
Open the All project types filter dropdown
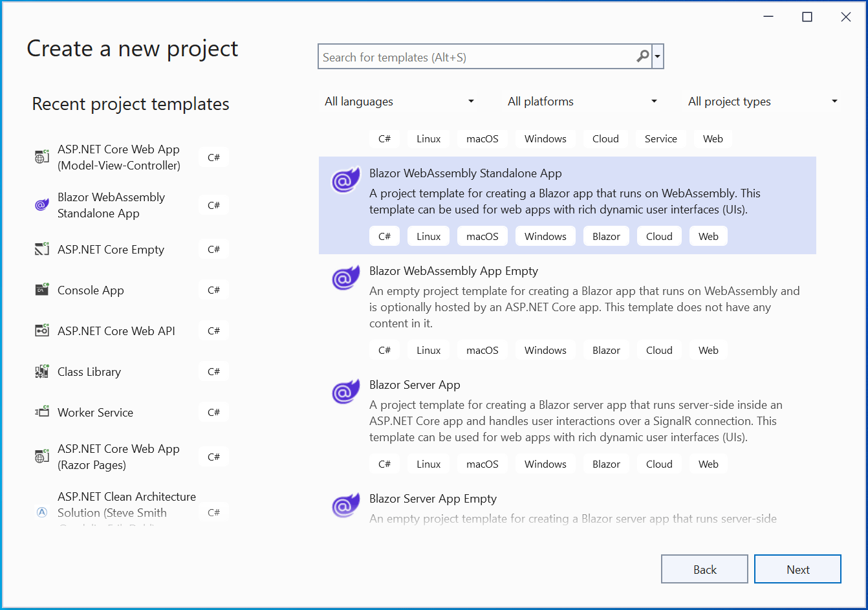[763, 102]
